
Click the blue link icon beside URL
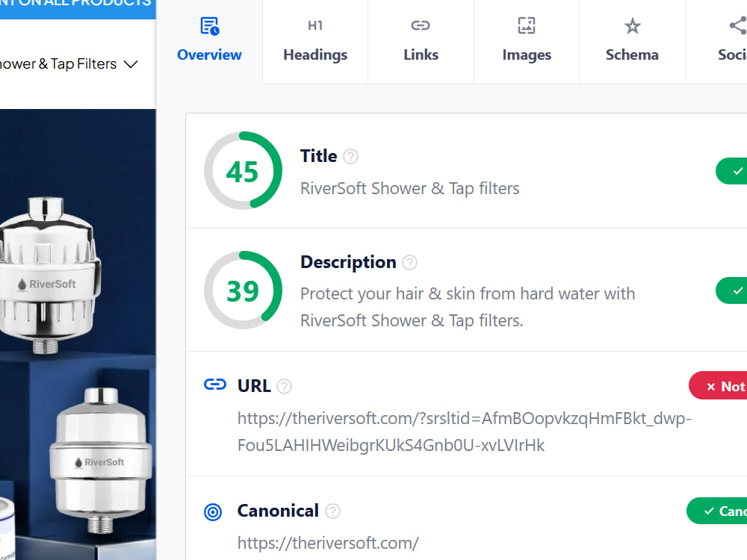pos(215,385)
